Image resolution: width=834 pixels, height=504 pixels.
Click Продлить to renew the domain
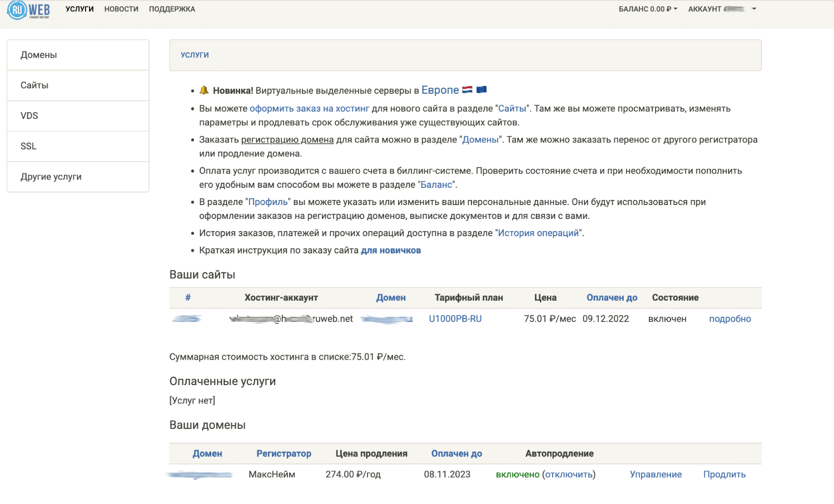[724, 475]
